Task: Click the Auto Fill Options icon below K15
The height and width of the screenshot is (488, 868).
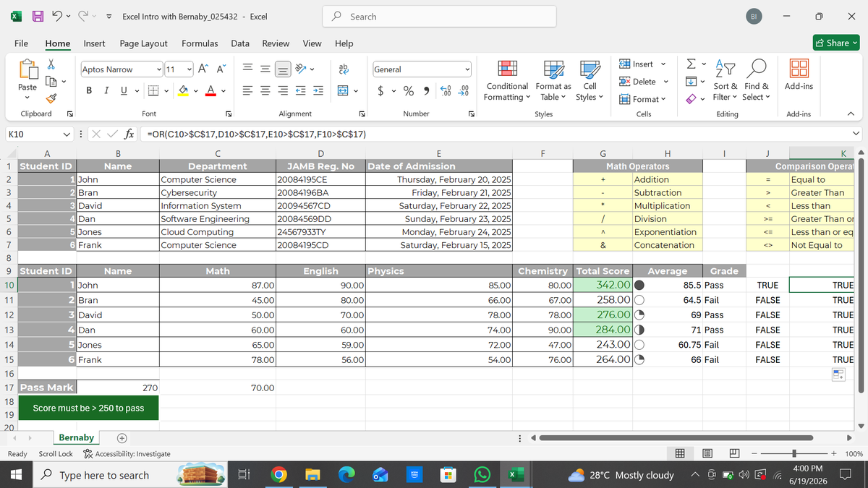Action: pyautogui.click(x=839, y=374)
